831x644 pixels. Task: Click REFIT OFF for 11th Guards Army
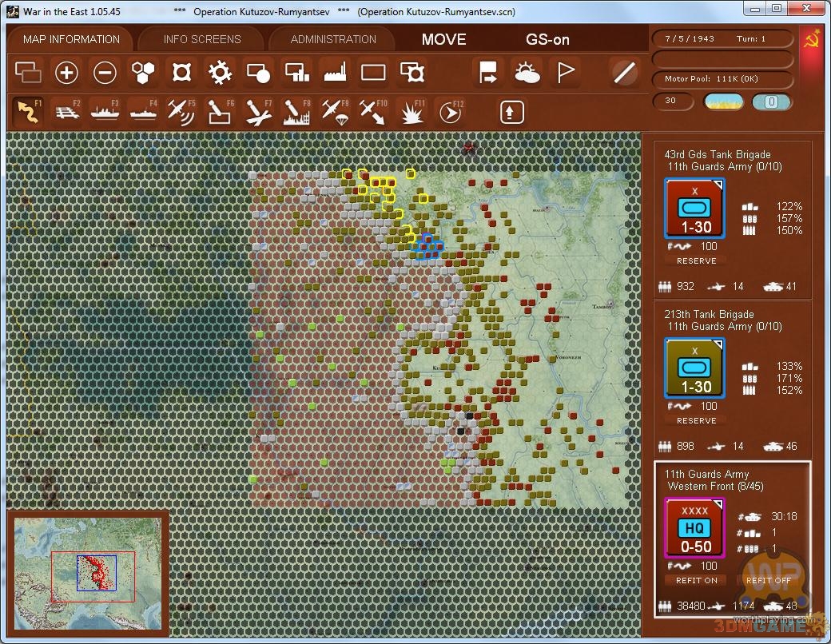click(769, 580)
